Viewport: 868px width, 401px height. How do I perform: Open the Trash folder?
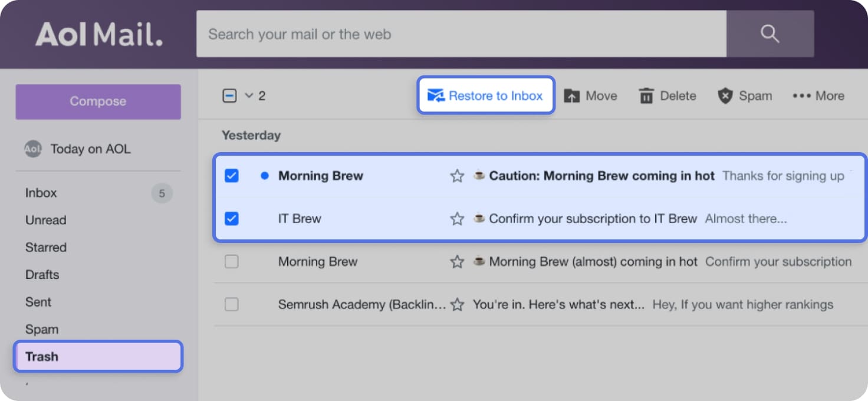pyautogui.click(x=41, y=356)
